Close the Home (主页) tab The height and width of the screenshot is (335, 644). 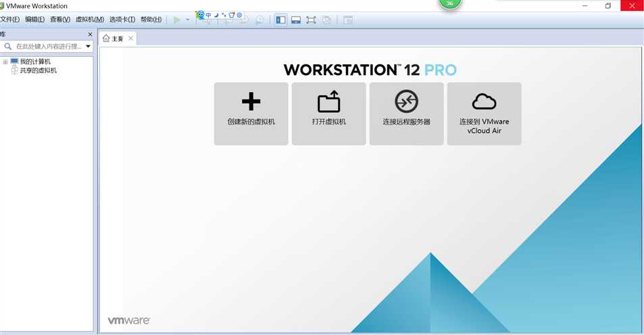tap(130, 39)
